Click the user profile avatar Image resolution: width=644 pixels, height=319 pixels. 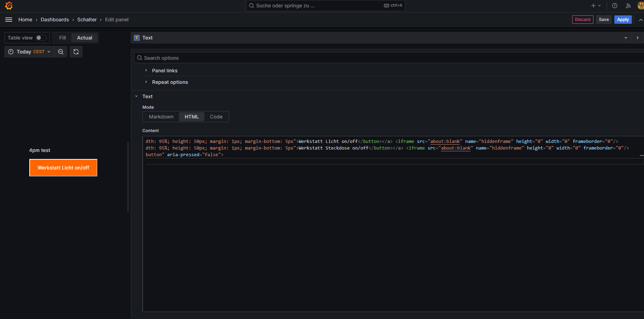point(641,6)
